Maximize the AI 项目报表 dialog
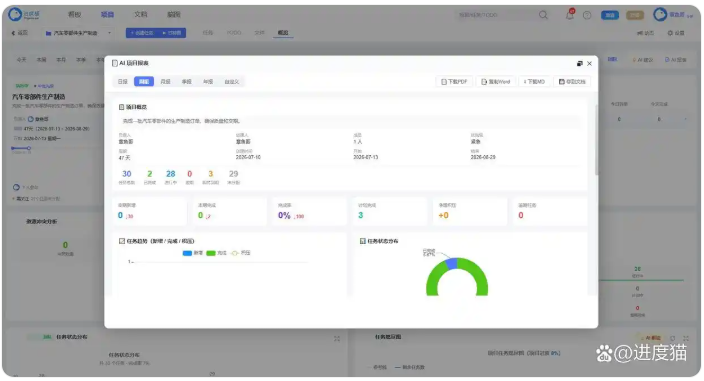 coord(580,64)
